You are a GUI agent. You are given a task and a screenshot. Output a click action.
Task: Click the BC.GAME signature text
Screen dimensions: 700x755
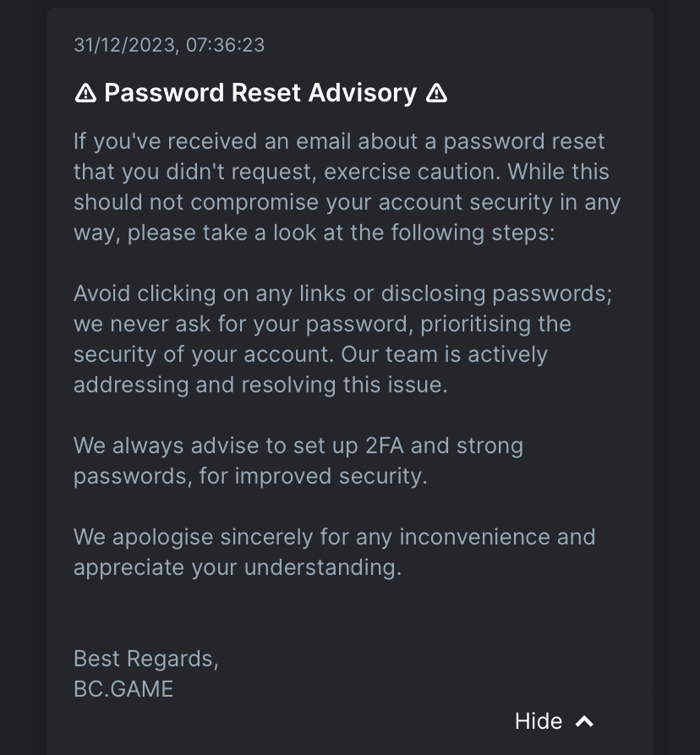coord(123,689)
